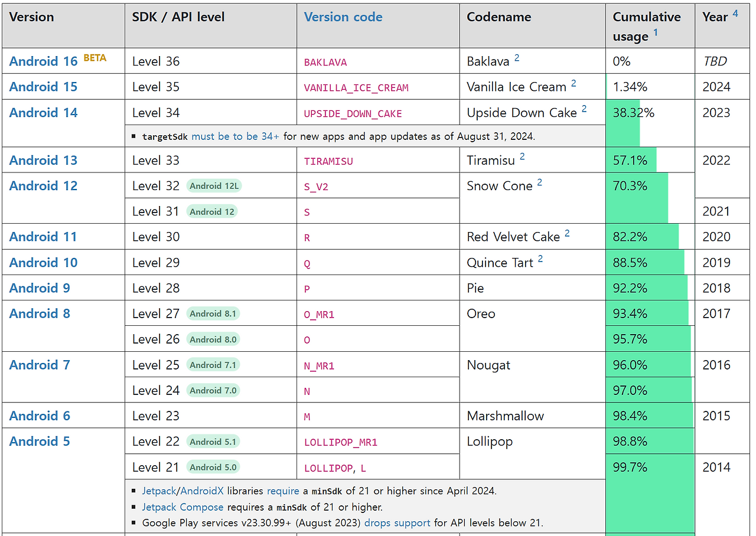Image resolution: width=756 pixels, height=536 pixels.
Task: Select the Android 8 version link
Action: [x=40, y=313]
